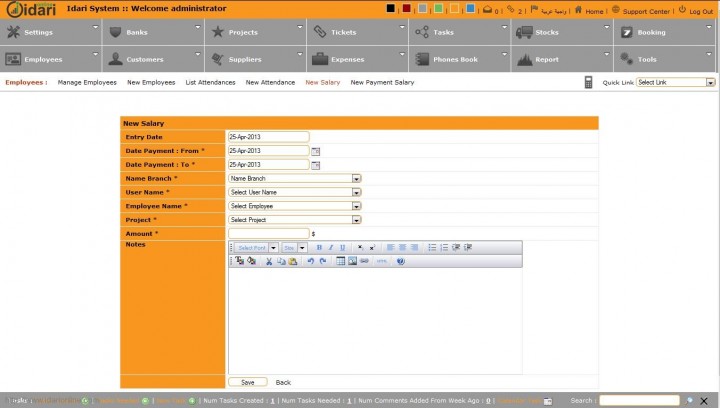Insert numbered list in notes
Screen dimensions: 720x408
coord(444,247)
